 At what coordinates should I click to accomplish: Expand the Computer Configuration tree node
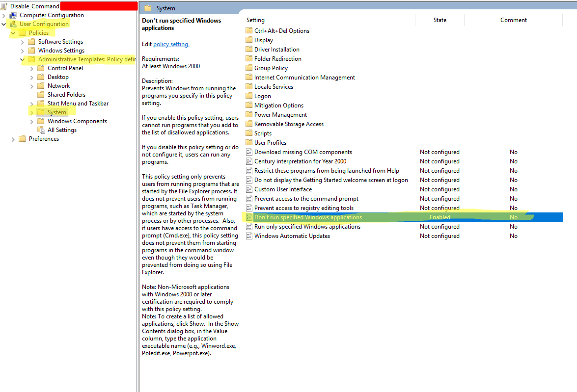[4, 15]
